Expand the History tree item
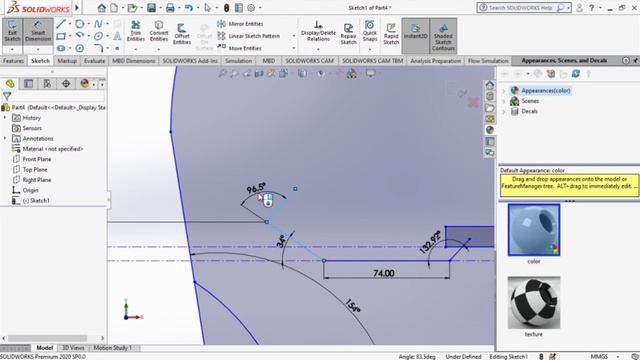The height and width of the screenshot is (360, 640). pyautogui.click(x=5, y=118)
